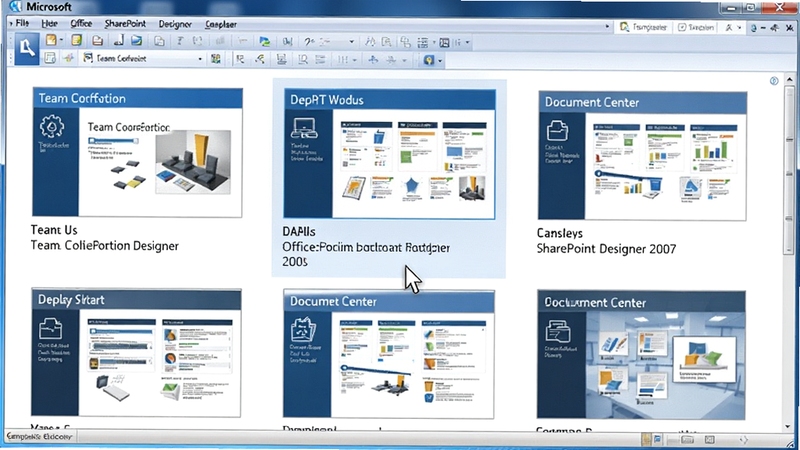Open the Ceaplaer menu
The image size is (800, 450).
pyautogui.click(x=220, y=24)
